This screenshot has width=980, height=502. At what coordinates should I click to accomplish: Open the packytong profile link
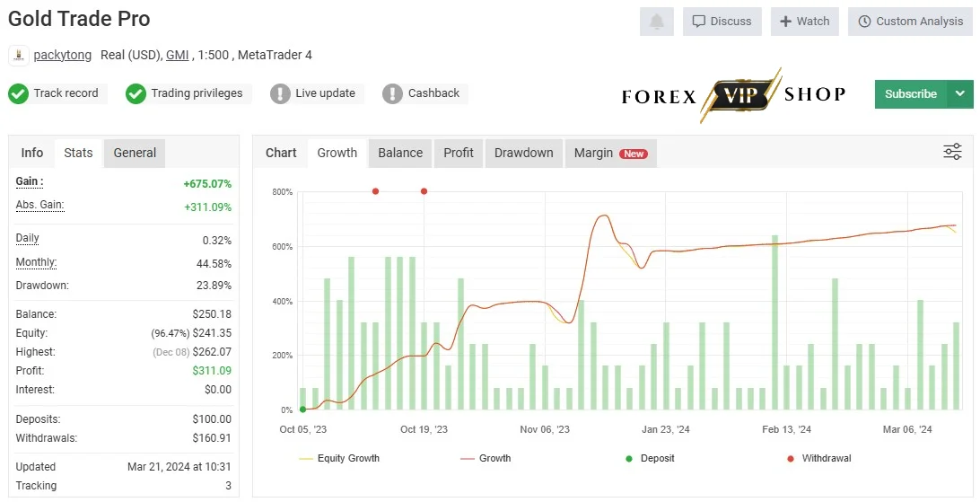[63, 55]
